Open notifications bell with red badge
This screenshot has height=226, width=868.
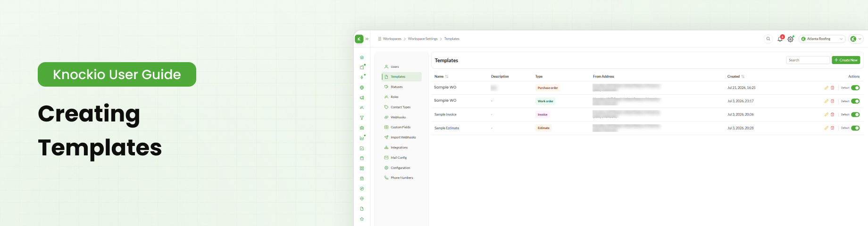780,39
